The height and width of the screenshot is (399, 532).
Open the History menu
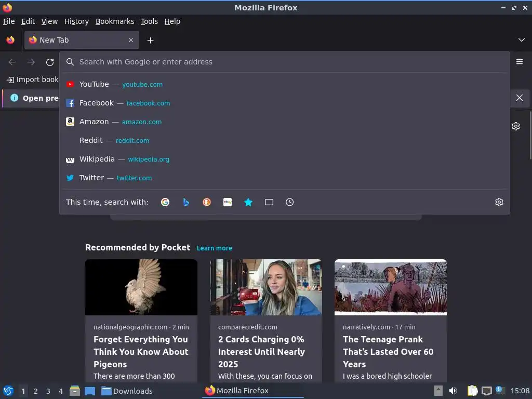(77, 21)
